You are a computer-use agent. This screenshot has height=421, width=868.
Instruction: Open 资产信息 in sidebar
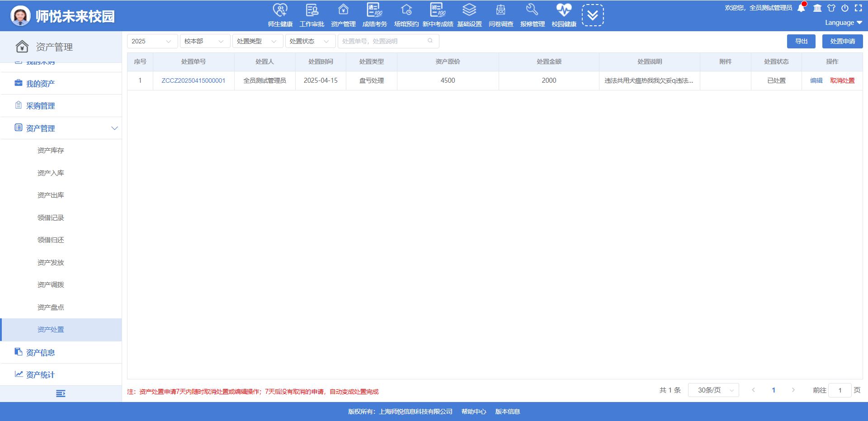click(61, 353)
